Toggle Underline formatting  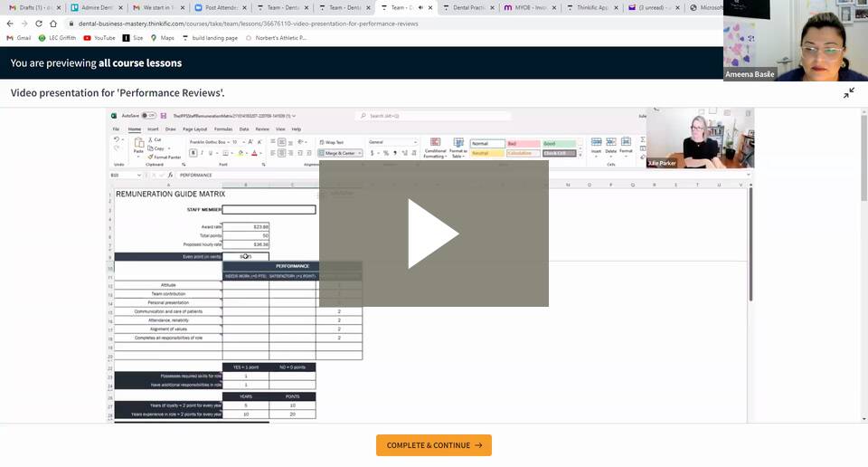[211, 153]
